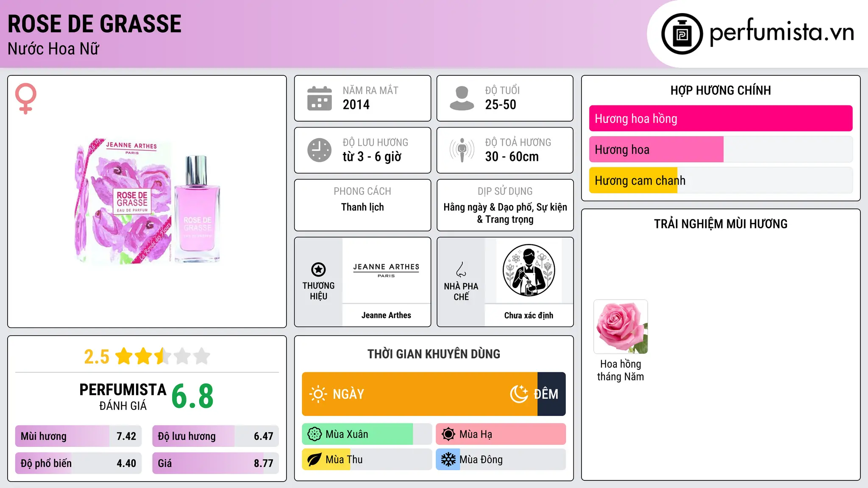The height and width of the screenshot is (488, 868).
Task: Click the Jeanne Arthes Paris brand logo
Action: [x=386, y=270]
